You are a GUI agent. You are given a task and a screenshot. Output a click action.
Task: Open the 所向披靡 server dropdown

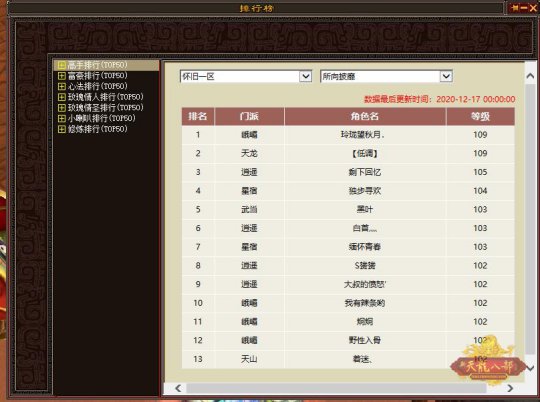[386, 76]
